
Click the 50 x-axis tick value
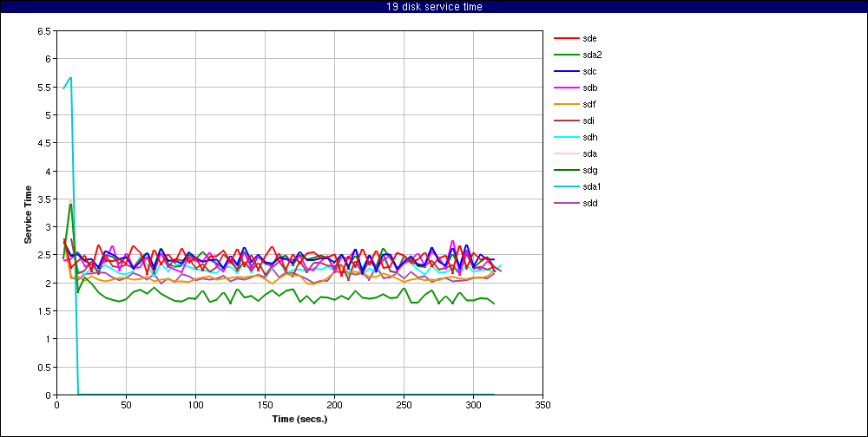126,404
